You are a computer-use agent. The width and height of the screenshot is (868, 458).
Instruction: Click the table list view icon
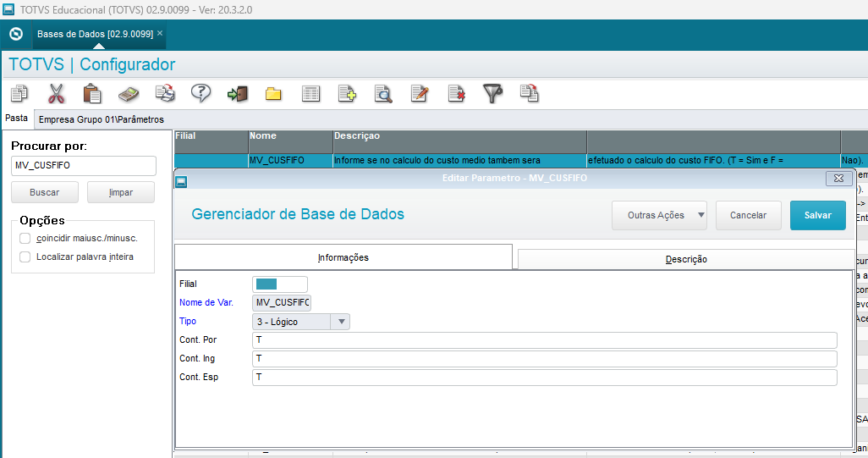pyautogui.click(x=310, y=94)
